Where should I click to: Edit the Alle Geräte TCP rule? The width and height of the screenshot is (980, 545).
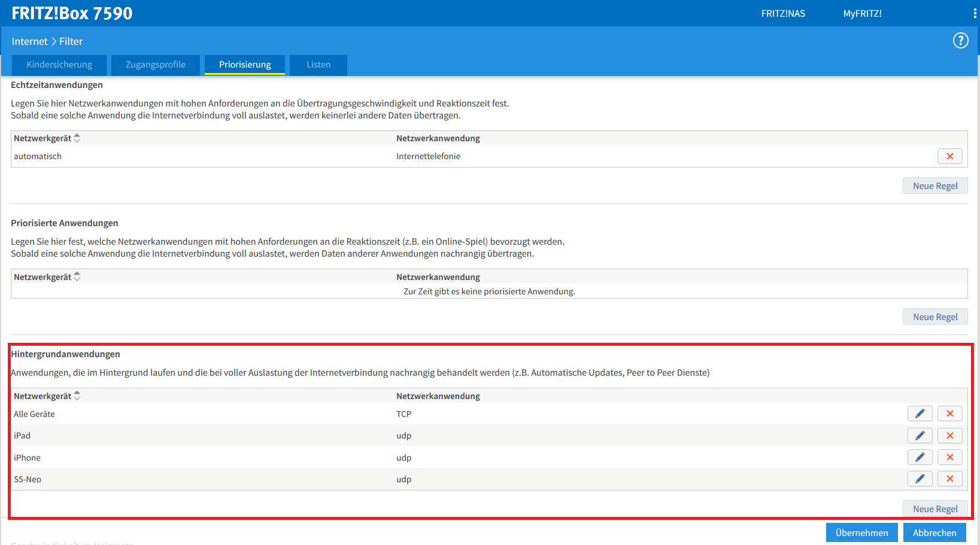920,413
